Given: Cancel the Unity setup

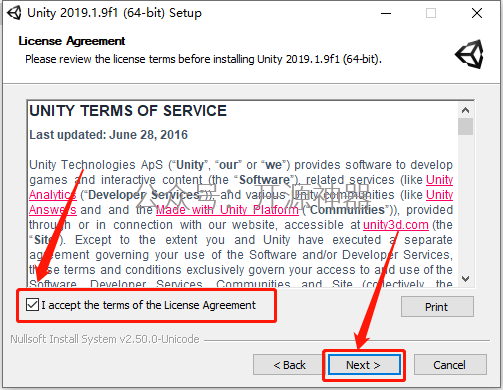Looking at the screenshot, I should (x=449, y=365).
